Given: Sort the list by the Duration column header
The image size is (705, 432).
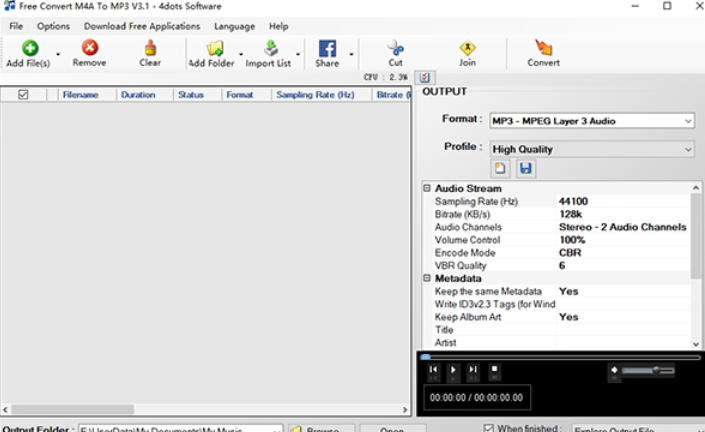Looking at the screenshot, I should coord(138,95).
